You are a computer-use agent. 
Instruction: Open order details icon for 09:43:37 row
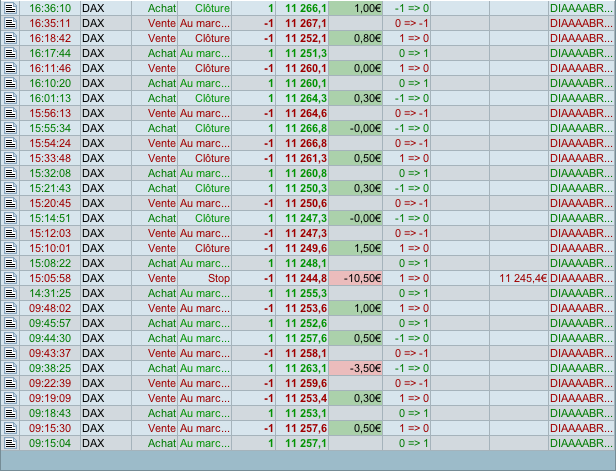point(11,353)
